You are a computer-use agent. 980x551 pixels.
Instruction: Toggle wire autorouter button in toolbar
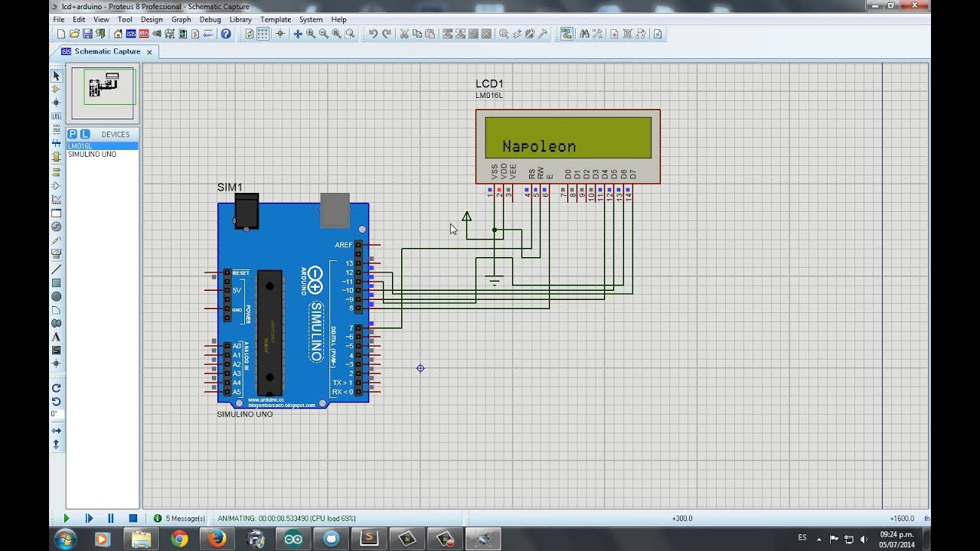pyautogui.click(x=566, y=34)
